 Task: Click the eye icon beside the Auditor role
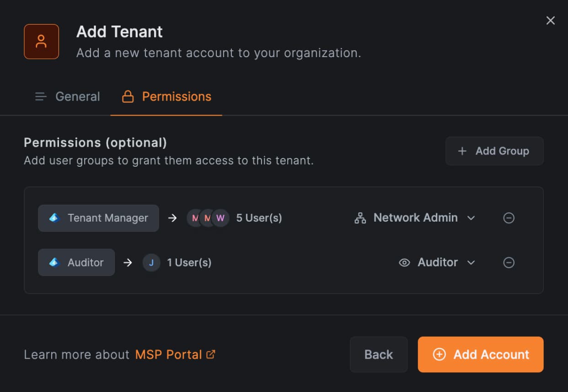tap(404, 262)
